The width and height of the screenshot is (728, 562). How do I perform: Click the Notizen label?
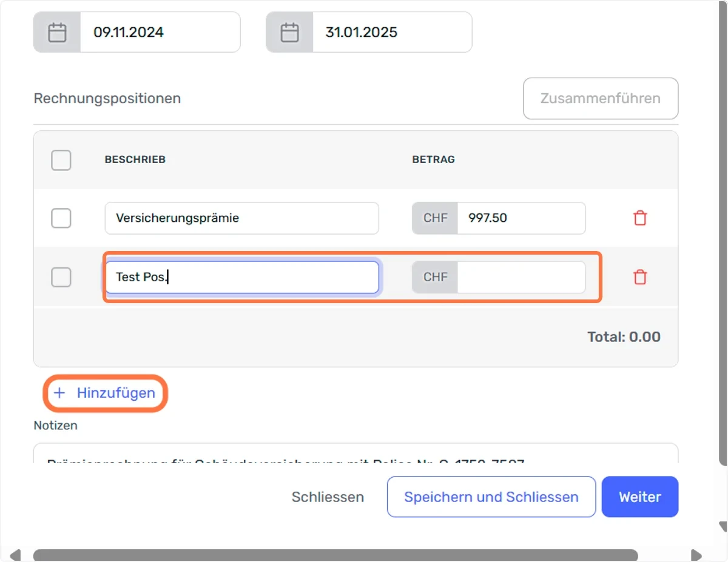pos(56,426)
